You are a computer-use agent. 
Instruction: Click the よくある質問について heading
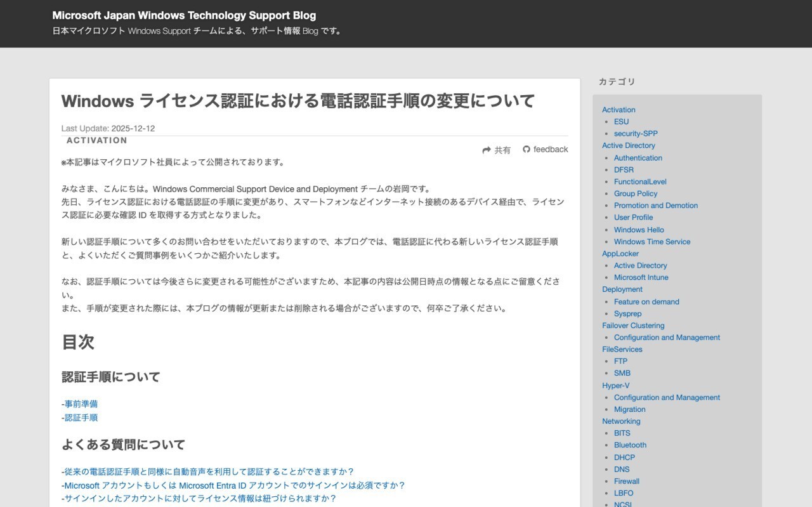[x=123, y=445]
